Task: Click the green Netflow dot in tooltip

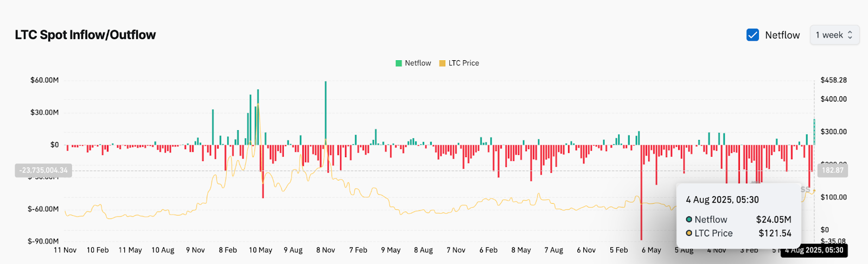Action: [689, 220]
